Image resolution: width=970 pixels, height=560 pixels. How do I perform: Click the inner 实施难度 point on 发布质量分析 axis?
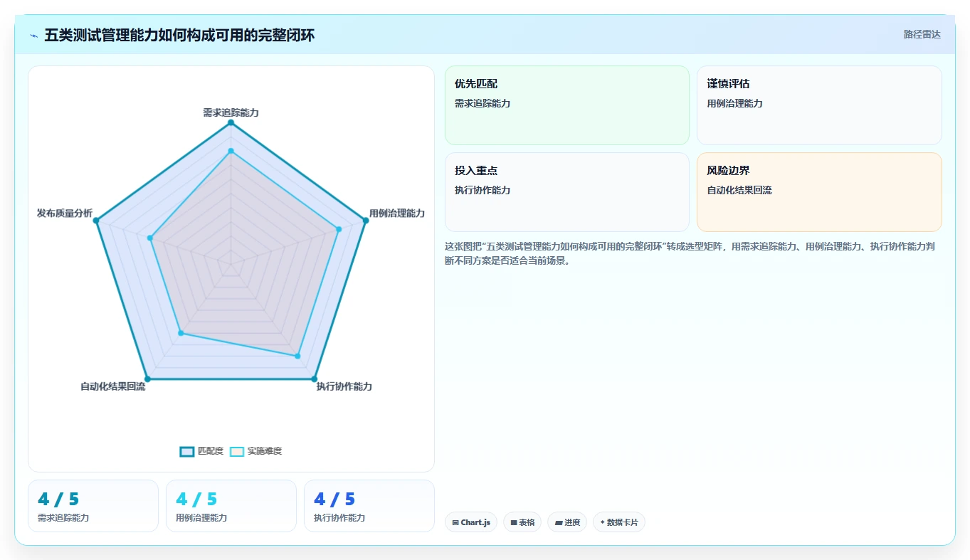pos(150,238)
